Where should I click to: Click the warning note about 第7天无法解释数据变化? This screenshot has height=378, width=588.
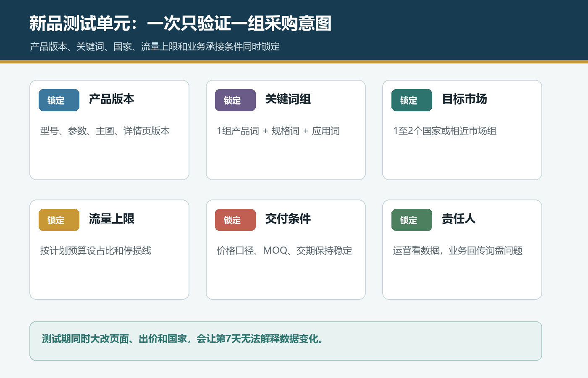pyautogui.click(x=286, y=341)
